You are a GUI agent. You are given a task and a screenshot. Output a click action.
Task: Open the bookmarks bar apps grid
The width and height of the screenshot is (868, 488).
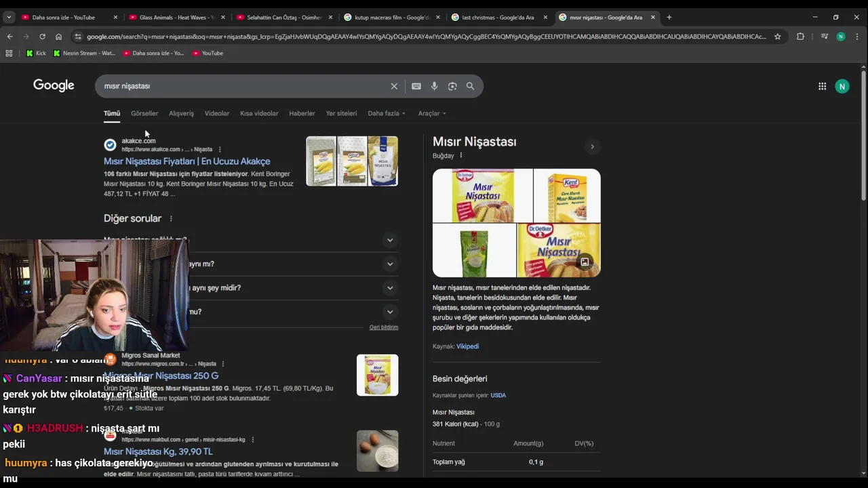point(9,53)
